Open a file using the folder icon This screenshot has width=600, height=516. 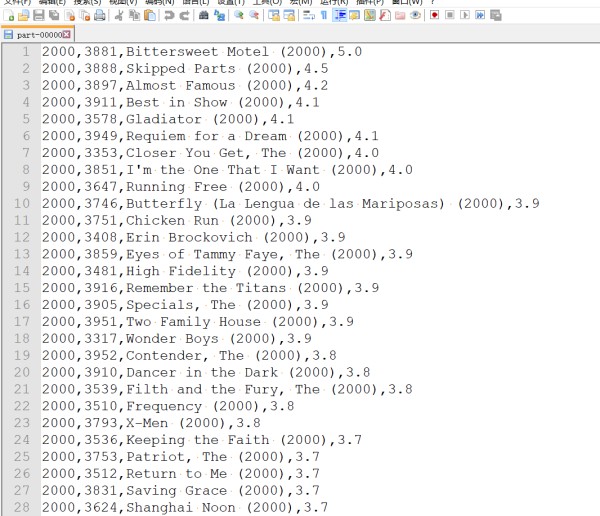tap(24, 15)
